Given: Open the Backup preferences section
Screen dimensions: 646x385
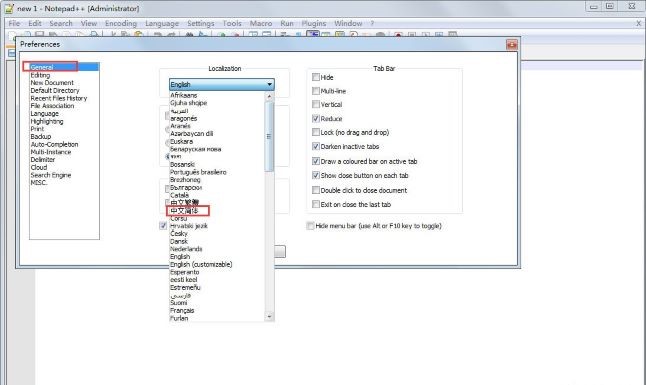Looking at the screenshot, I should 41,136.
